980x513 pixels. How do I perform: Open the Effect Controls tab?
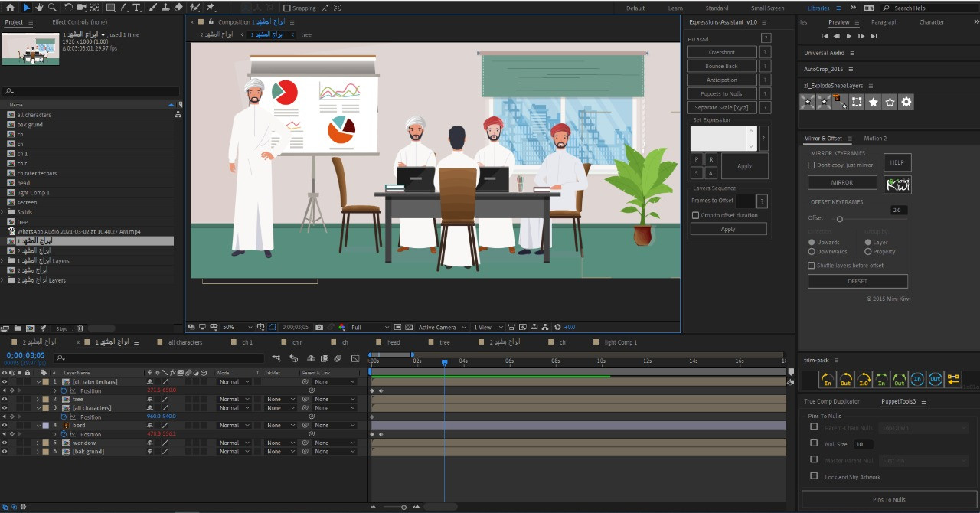point(79,22)
